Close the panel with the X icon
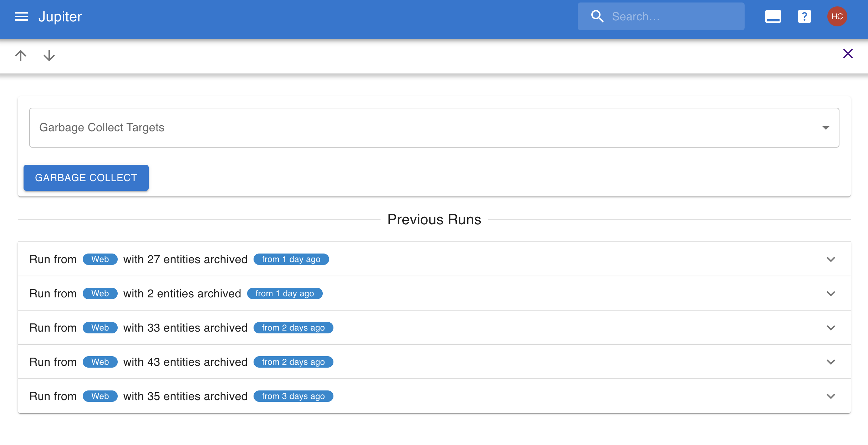Screen dimensions: 868x445 [848, 53]
